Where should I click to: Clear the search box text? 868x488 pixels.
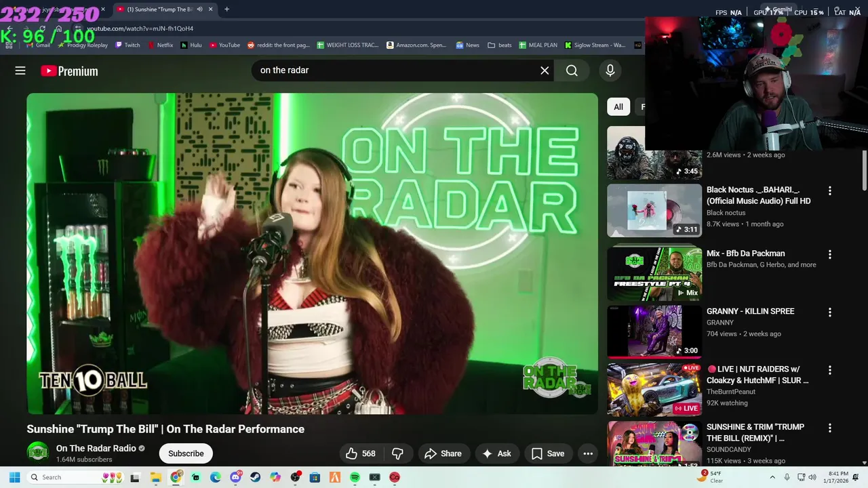click(545, 70)
